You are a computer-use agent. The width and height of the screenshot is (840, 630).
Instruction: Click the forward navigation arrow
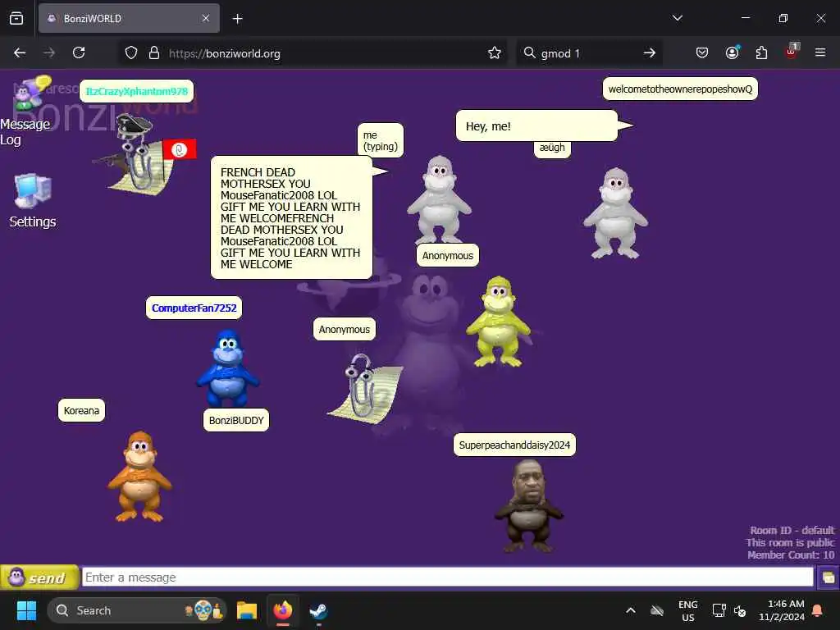pos(49,52)
